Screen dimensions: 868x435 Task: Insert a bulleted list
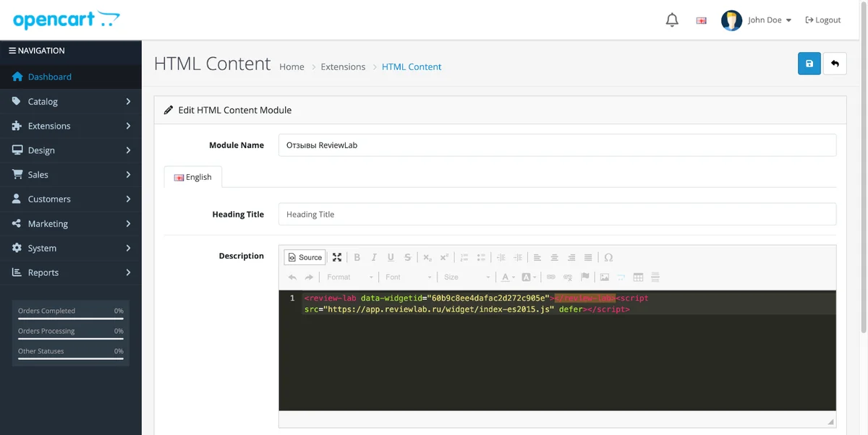click(x=481, y=257)
